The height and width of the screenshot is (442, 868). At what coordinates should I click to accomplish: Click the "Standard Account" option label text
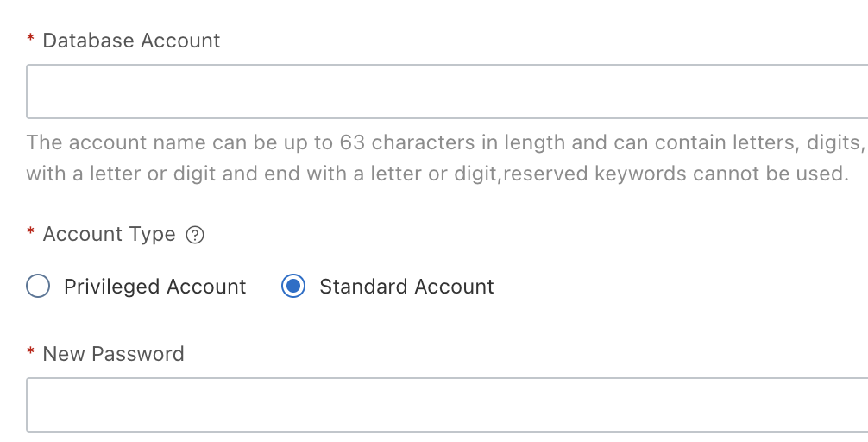point(406,287)
